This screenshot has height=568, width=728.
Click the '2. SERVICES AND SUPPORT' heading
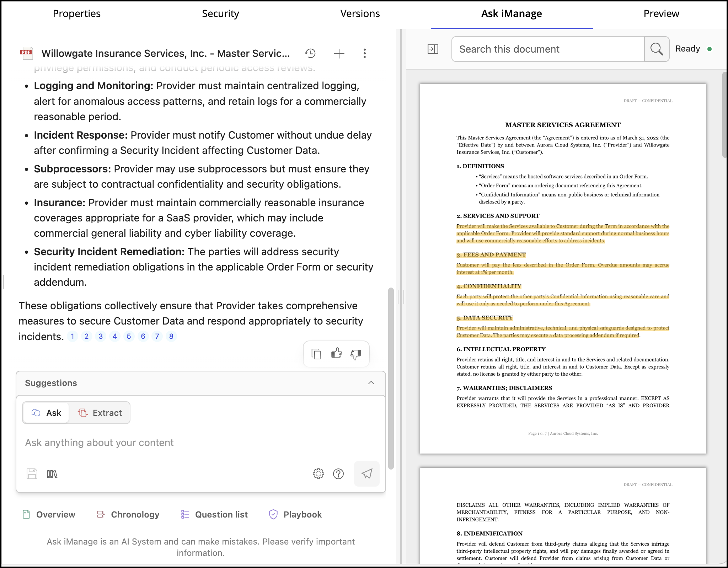(498, 216)
